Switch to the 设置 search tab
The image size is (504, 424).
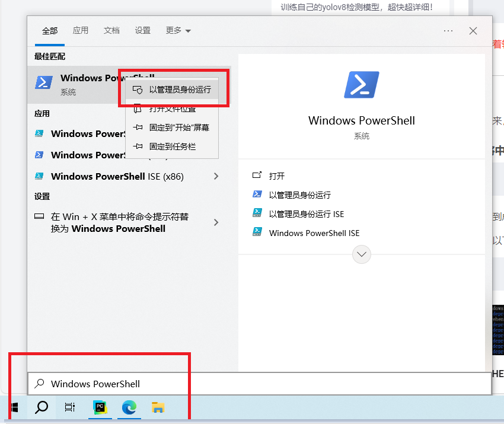click(143, 30)
